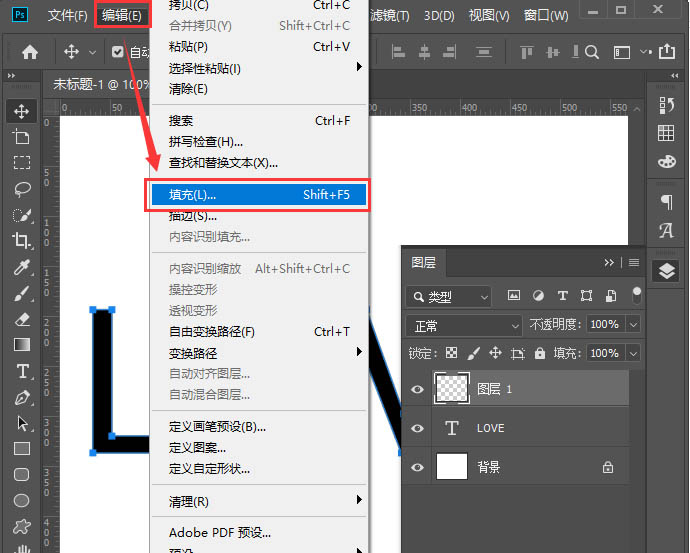Select the Ellipse tool
The image size is (690, 553).
coord(22,500)
